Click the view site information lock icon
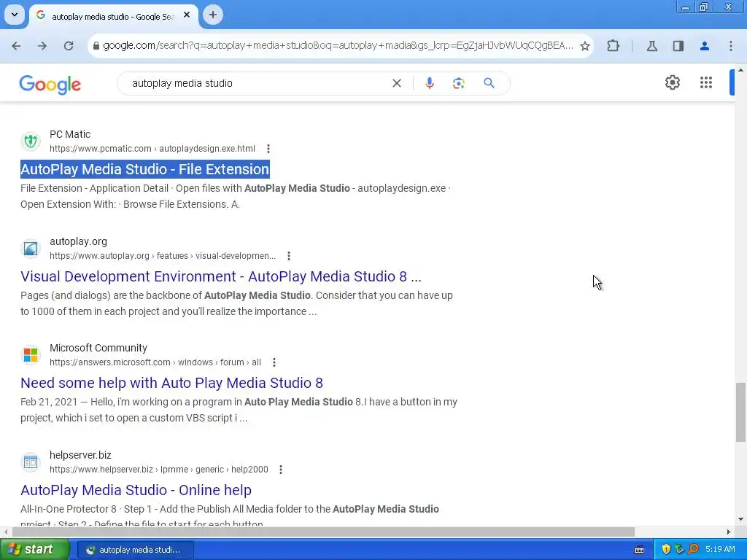The image size is (747, 560). (96, 46)
